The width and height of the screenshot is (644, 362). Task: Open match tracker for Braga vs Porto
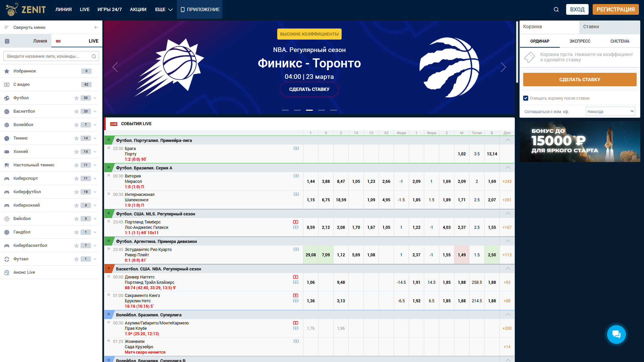click(296, 148)
